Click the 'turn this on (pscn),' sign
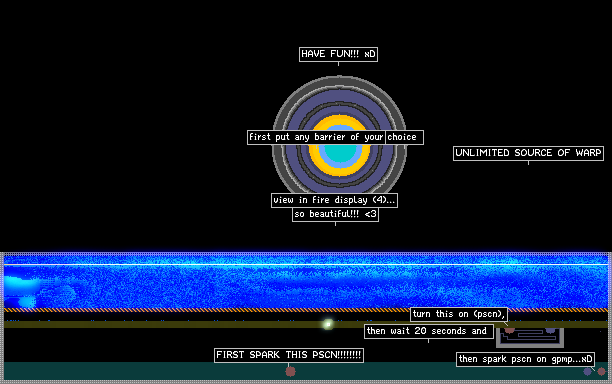612x384 pixels. 459,314
